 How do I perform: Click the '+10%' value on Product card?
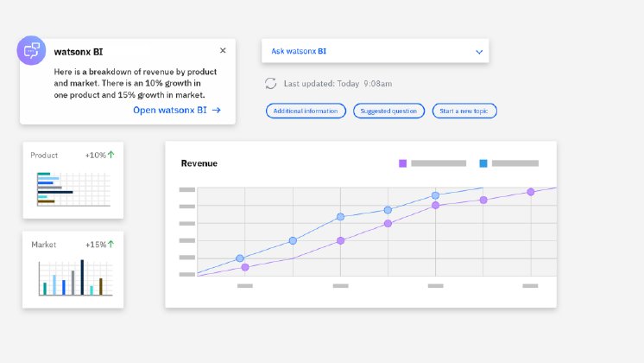click(95, 155)
